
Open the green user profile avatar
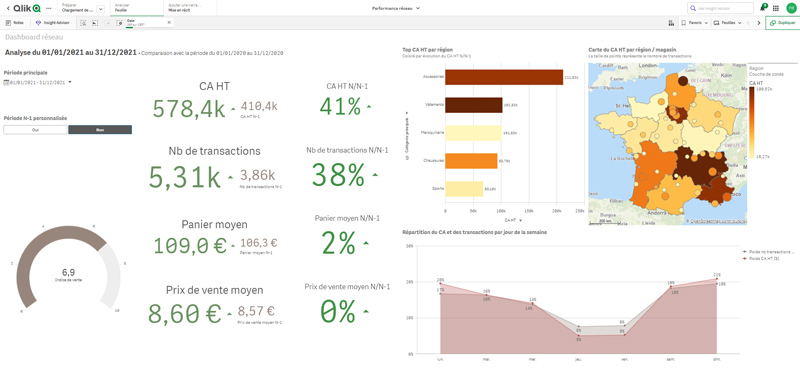pos(790,8)
